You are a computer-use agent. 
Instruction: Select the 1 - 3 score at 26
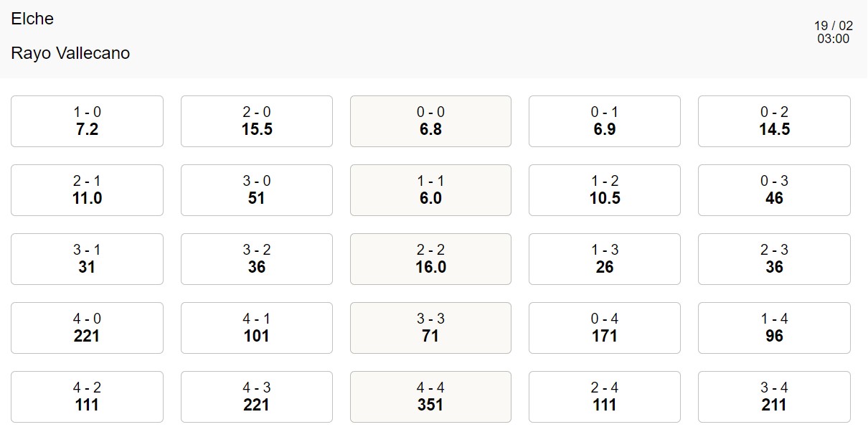pyautogui.click(x=604, y=259)
